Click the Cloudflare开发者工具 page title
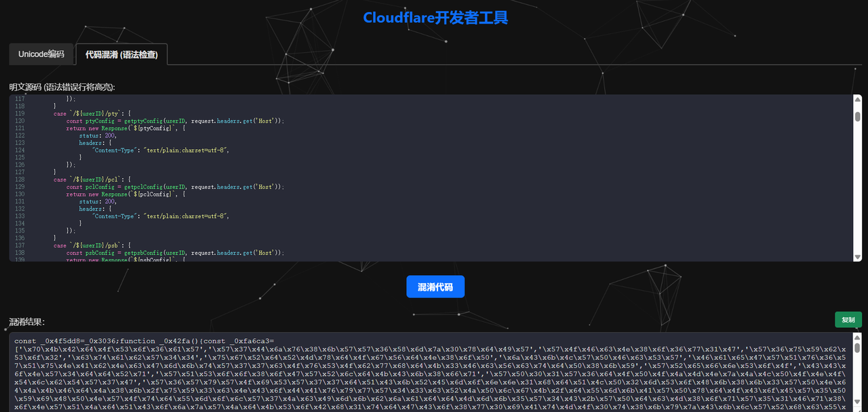The height and width of the screenshot is (412, 868). (435, 18)
